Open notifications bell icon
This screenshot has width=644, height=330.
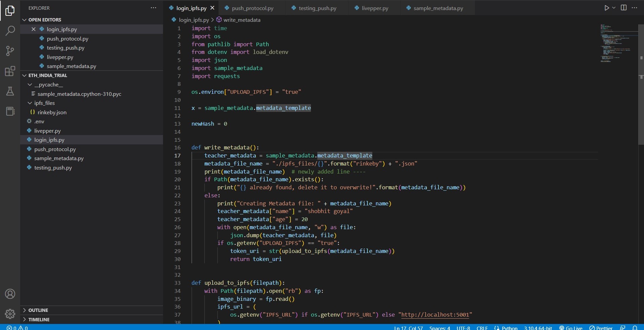635,328
